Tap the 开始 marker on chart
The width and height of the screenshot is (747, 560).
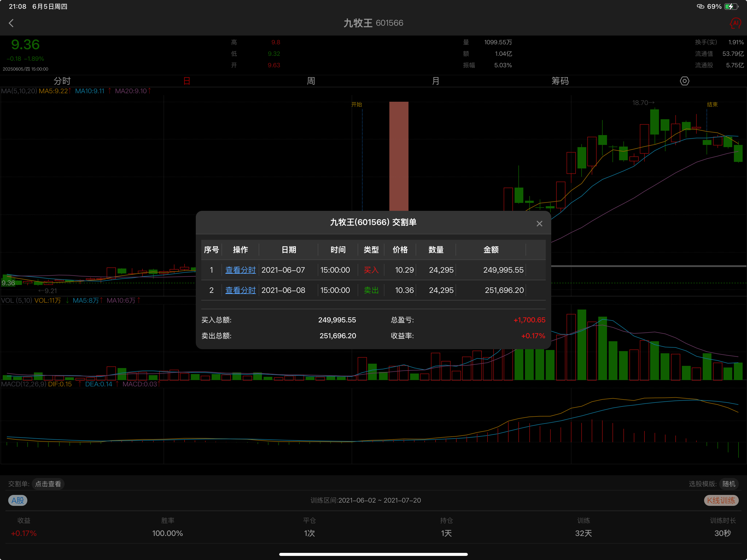[356, 104]
